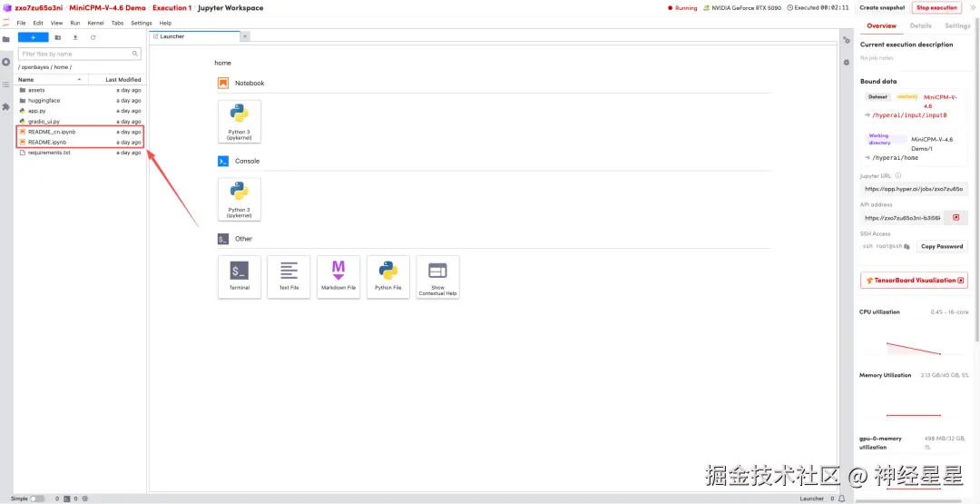Image resolution: width=980 pixels, height=504 pixels.
Task: Select the requirements.txt file
Action: click(x=80, y=153)
